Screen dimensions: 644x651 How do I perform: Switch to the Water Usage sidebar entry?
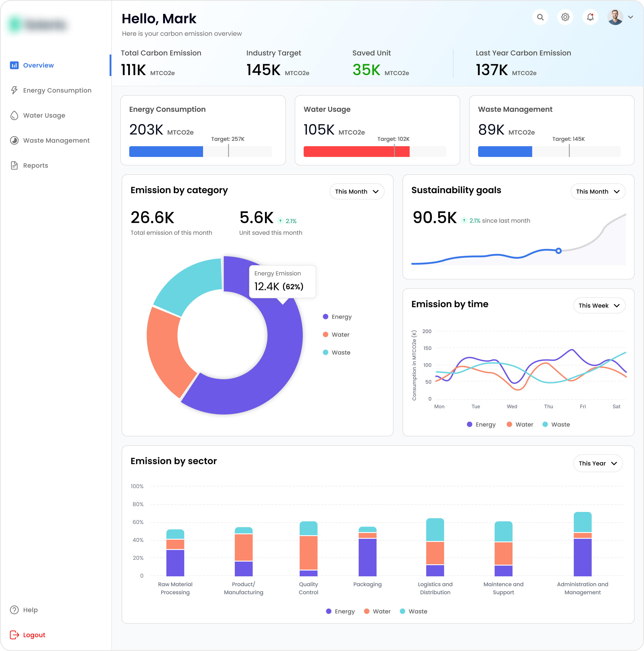click(x=44, y=115)
